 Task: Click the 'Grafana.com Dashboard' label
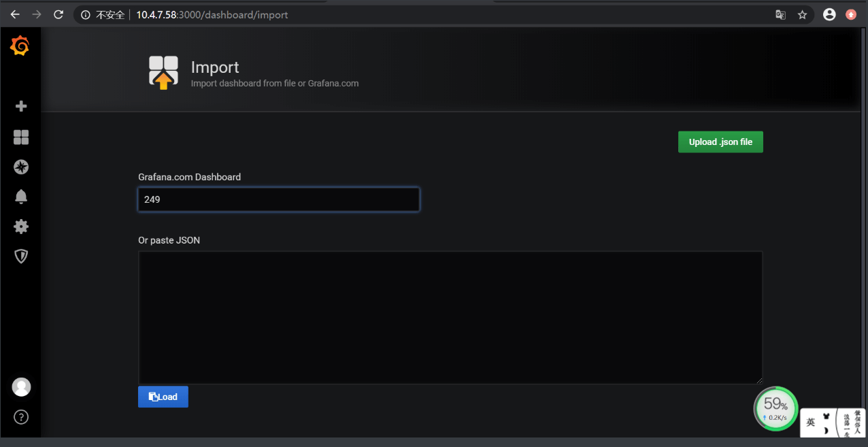coord(189,177)
